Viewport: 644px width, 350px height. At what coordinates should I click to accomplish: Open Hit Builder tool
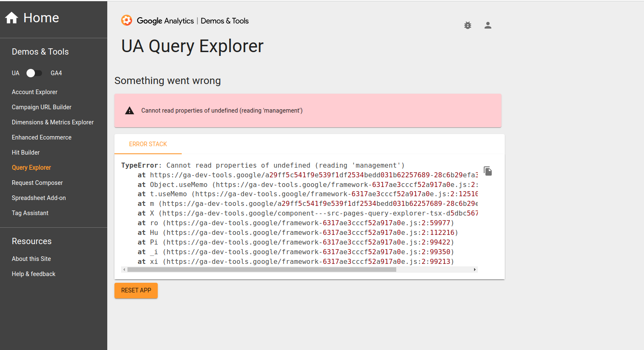point(26,153)
